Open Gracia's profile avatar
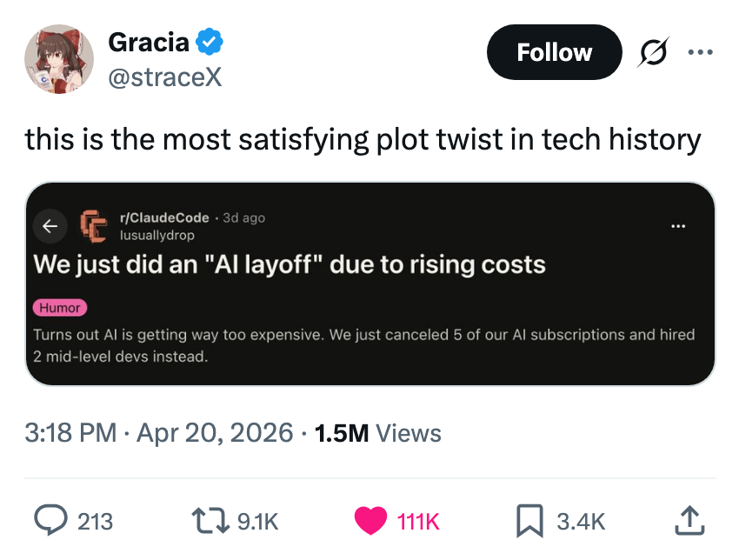The height and width of the screenshot is (560, 739). click(59, 59)
